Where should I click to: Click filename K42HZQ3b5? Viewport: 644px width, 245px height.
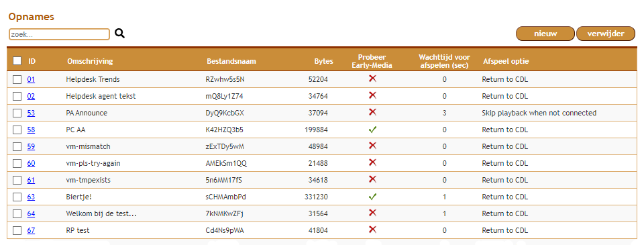pos(225,130)
